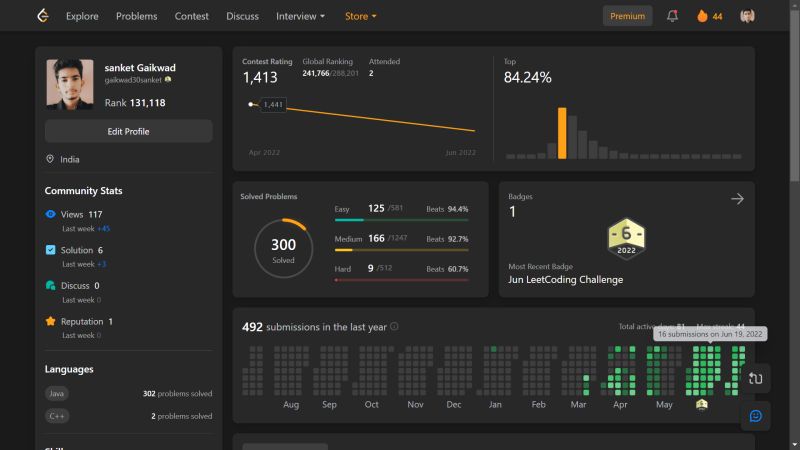
Task: Select the Reputation star icon
Action: [x=50, y=321]
